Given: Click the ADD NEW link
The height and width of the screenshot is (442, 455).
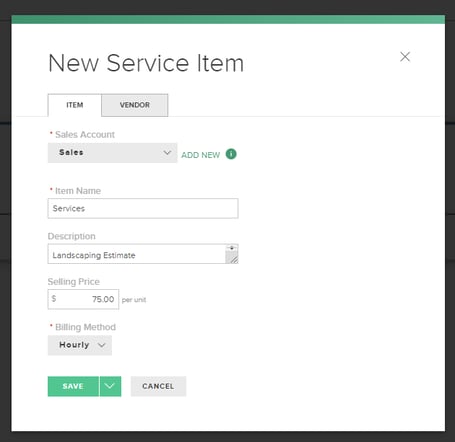Looking at the screenshot, I should pos(201,155).
